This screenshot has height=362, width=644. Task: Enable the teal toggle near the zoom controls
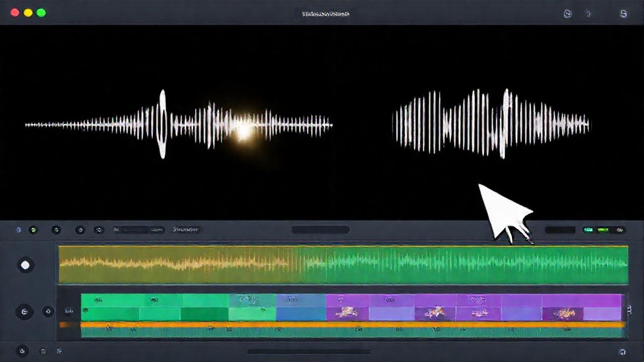tap(589, 230)
